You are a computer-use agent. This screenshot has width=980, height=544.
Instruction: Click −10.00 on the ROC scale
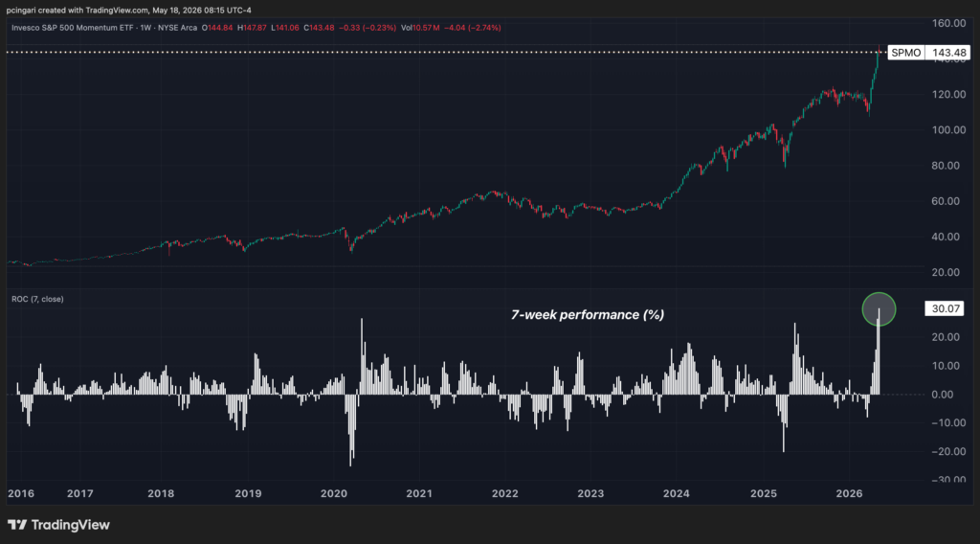pyautogui.click(x=948, y=423)
